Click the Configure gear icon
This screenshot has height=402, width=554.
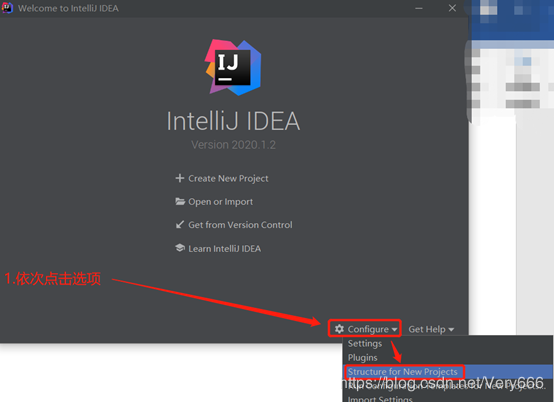[340, 329]
